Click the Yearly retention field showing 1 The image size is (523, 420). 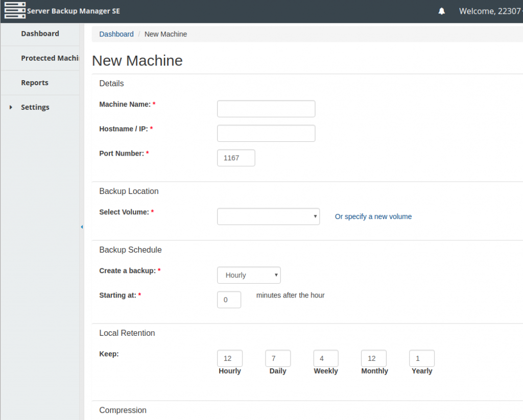pos(421,358)
